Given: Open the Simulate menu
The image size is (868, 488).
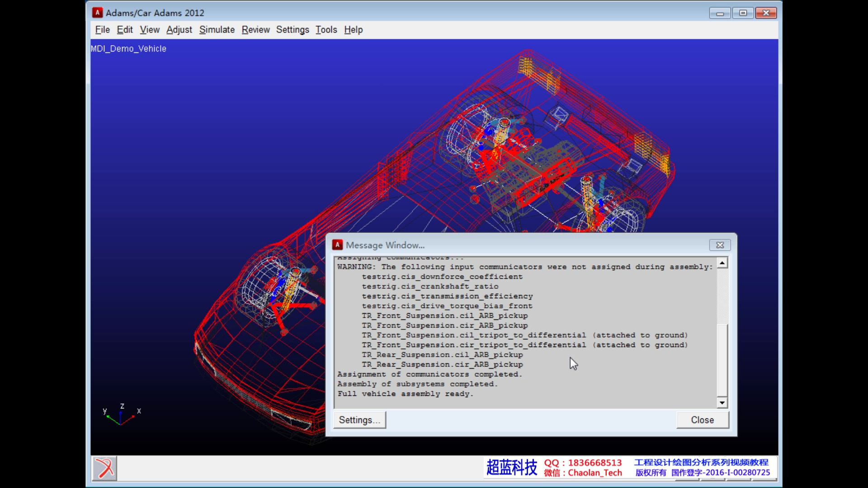Looking at the screenshot, I should 217,30.
